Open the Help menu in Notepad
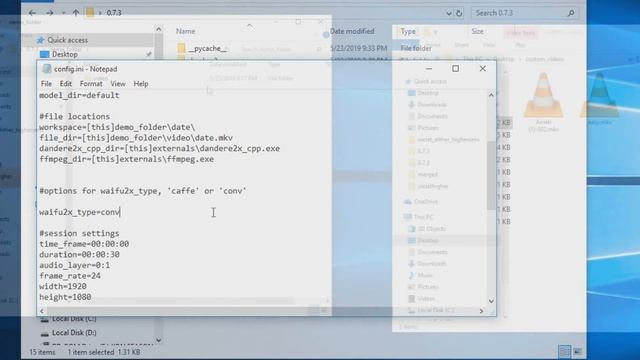This screenshot has width=640, height=360. click(141, 84)
